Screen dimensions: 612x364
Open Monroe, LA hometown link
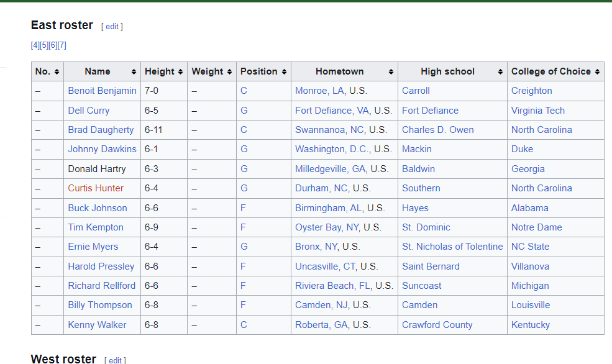pos(319,91)
